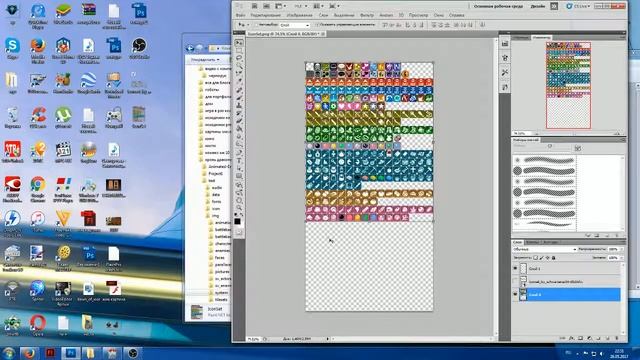This screenshot has height=360, width=640.
Task: Open Layers panel options menu
Action: [x=624, y=242]
